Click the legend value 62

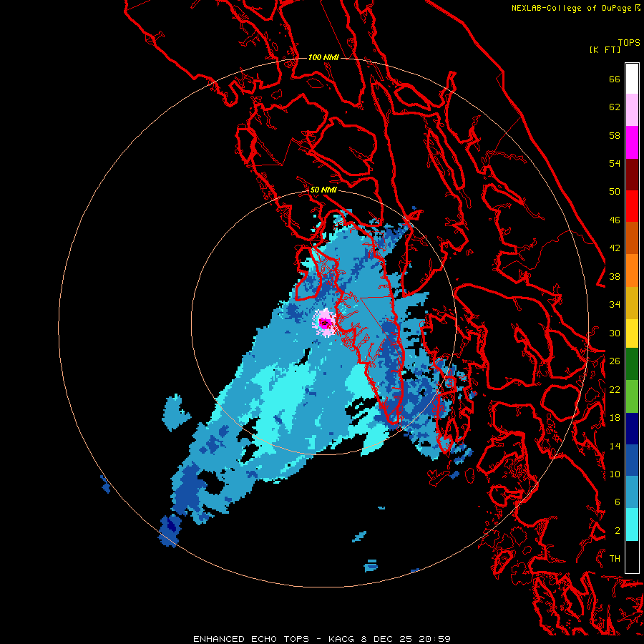tap(615, 107)
